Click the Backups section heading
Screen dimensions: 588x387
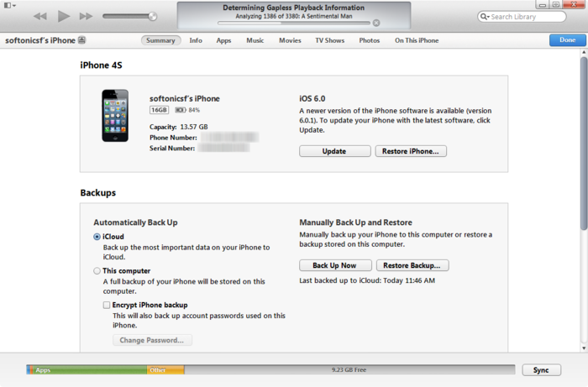[98, 192]
